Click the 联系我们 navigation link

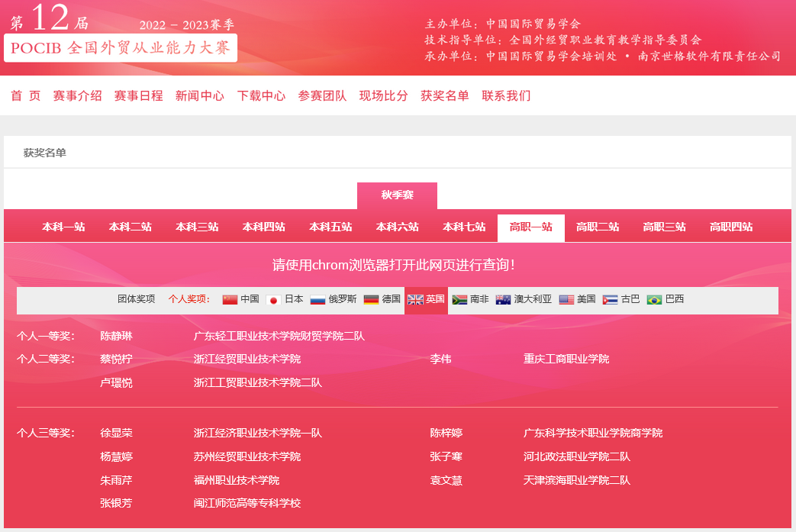[506, 96]
